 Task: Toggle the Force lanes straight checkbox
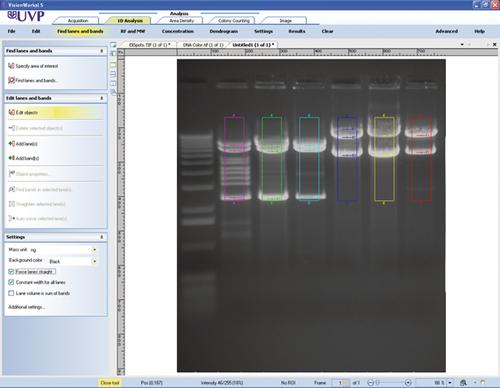tap(11, 272)
